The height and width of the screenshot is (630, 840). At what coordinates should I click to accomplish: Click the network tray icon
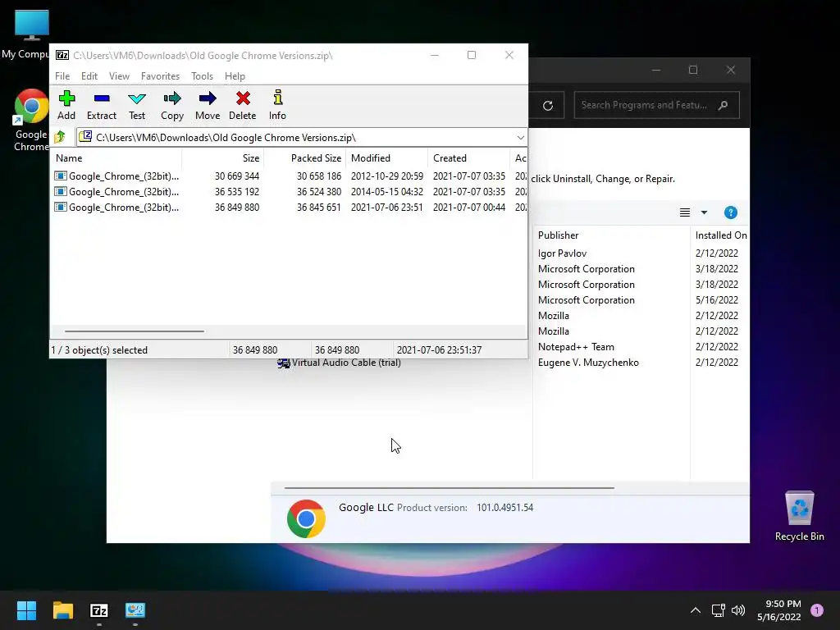[x=718, y=610]
